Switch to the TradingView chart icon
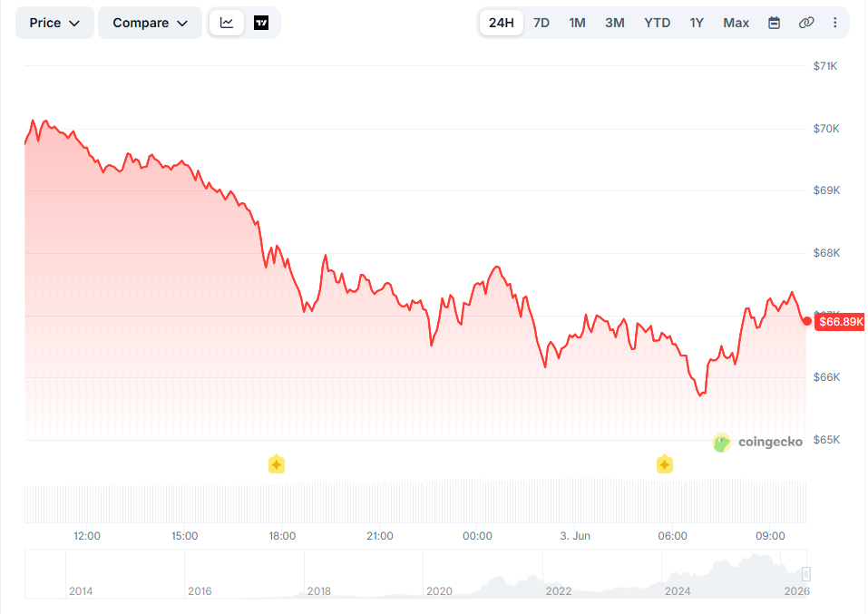The image size is (868, 614). tap(261, 23)
